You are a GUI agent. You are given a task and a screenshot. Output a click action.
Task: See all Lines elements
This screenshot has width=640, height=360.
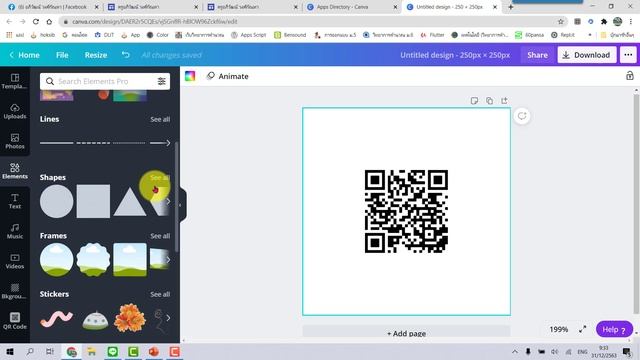[160, 119]
